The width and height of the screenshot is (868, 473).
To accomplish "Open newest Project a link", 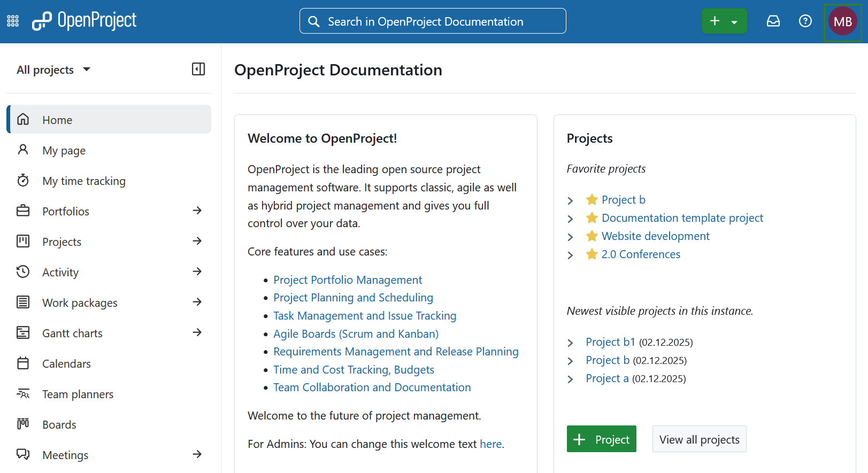I will [607, 378].
